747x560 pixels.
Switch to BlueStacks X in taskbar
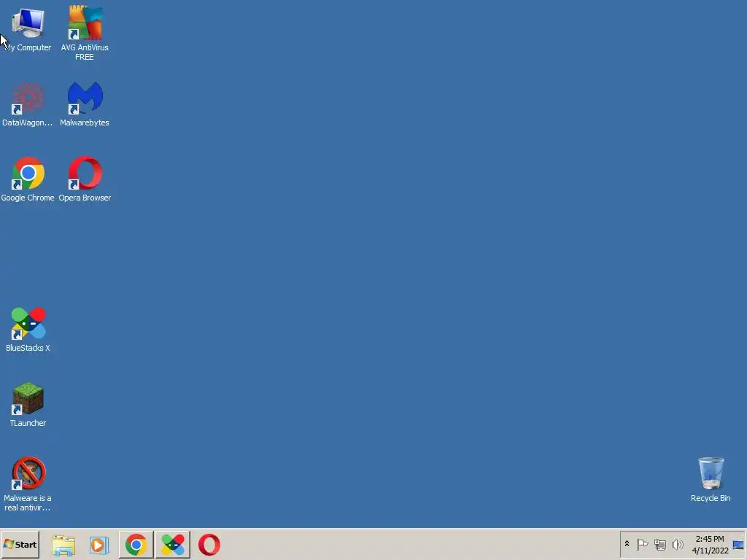(x=172, y=545)
